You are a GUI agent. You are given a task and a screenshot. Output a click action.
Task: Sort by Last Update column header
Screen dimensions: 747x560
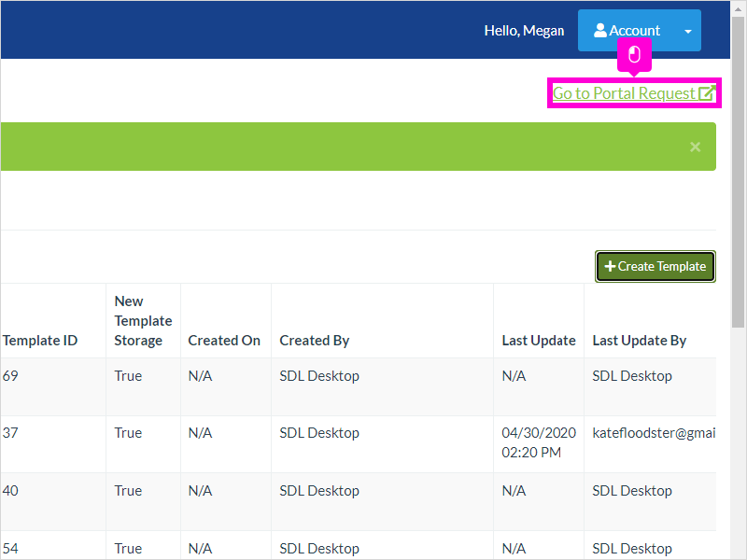[539, 341]
